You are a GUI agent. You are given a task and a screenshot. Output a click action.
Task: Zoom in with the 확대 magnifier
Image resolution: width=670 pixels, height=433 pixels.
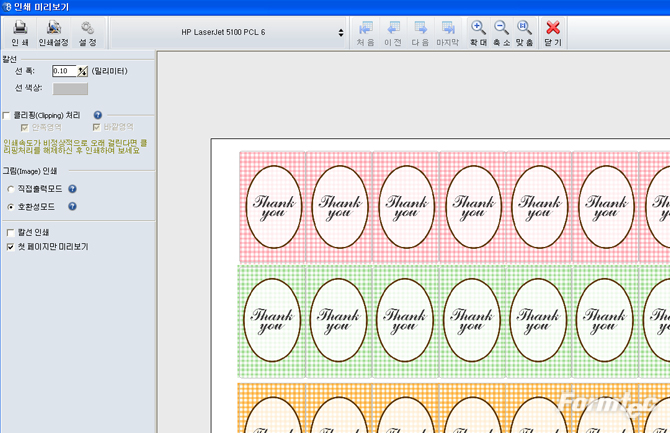pyautogui.click(x=478, y=33)
